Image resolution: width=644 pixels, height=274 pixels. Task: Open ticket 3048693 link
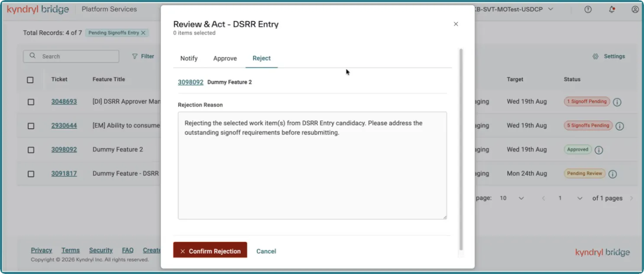click(x=64, y=101)
